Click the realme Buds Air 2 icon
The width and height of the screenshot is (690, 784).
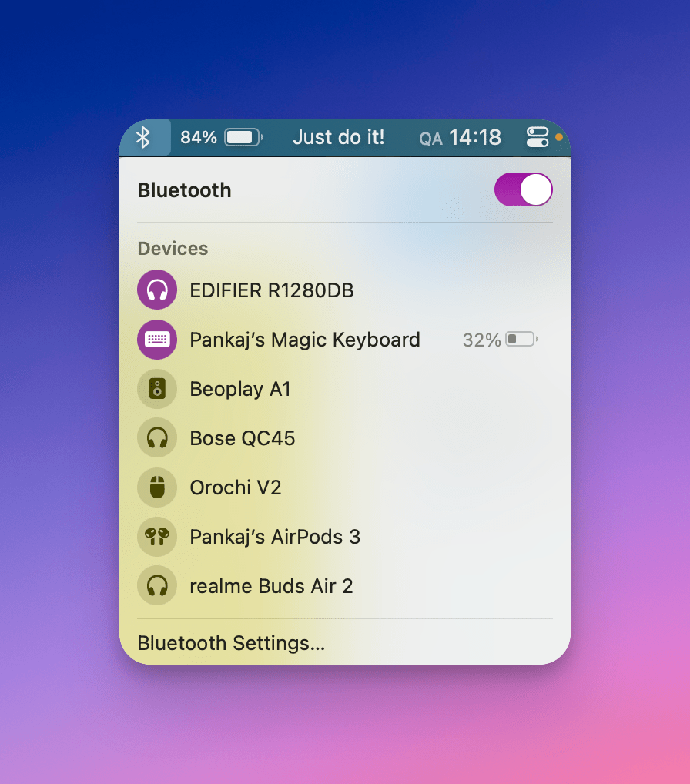click(157, 585)
